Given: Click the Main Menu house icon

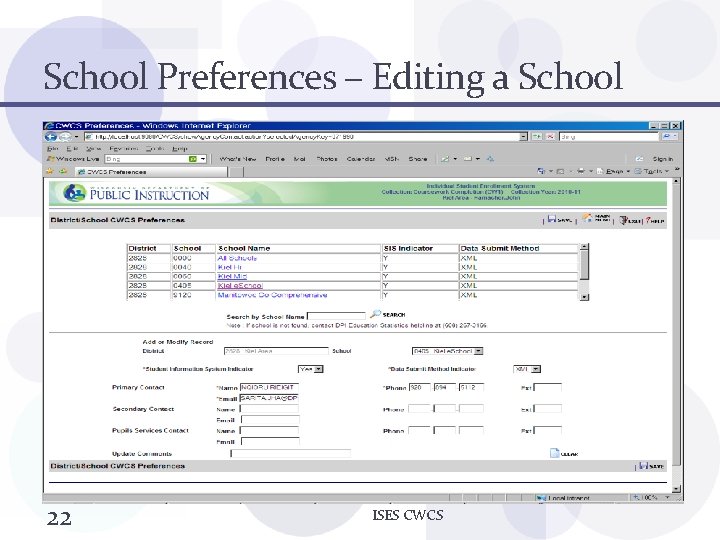Looking at the screenshot, I should [587, 218].
